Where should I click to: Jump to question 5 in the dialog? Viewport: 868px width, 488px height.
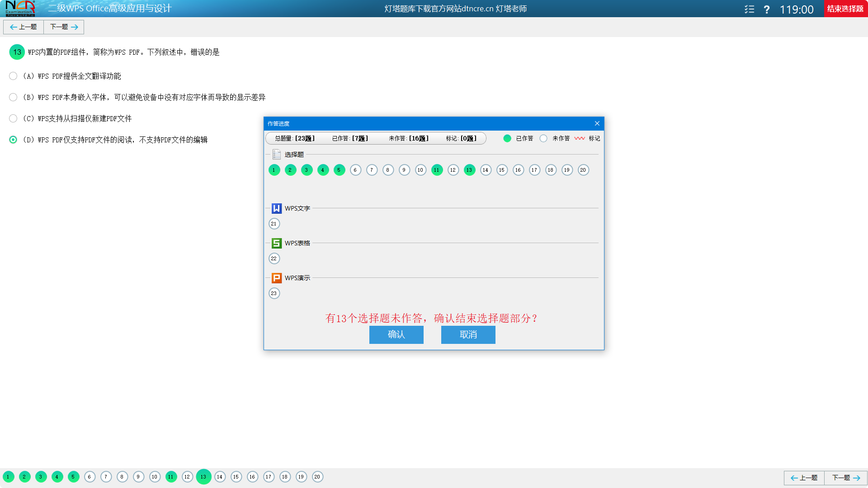click(x=339, y=170)
